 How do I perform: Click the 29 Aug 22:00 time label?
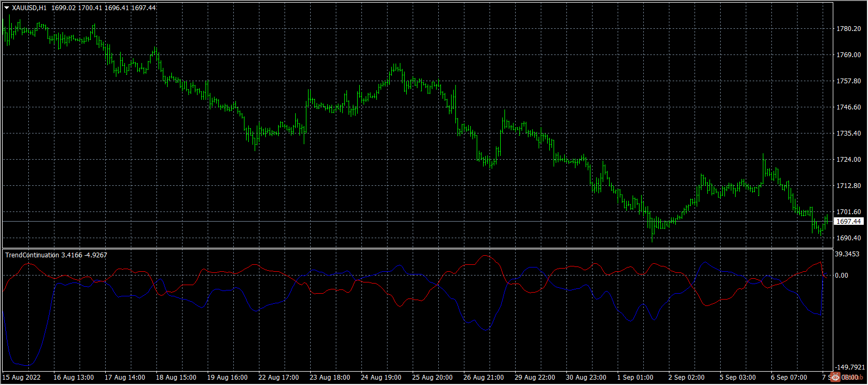535,378
